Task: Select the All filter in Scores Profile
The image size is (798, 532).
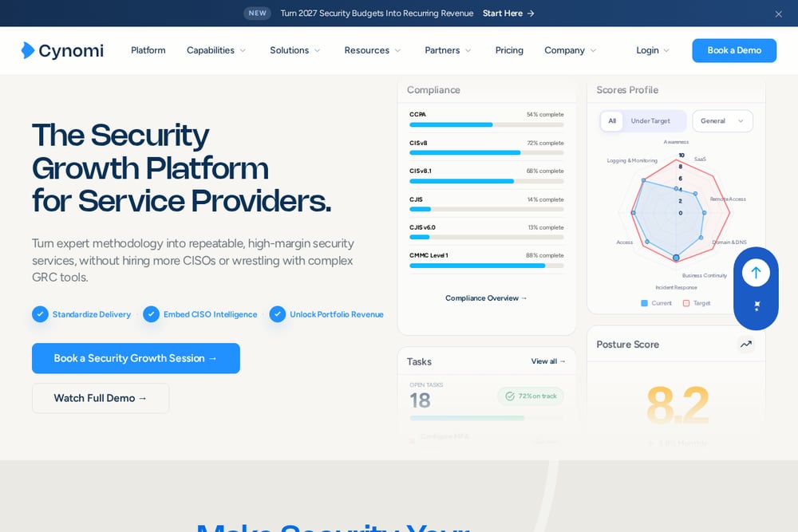Action: (x=612, y=121)
